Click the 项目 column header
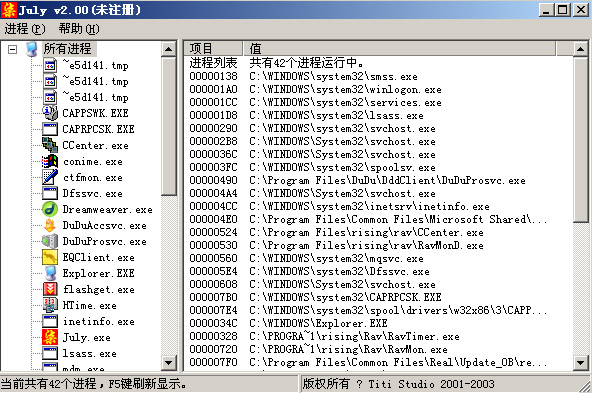Image resolution: width=592 pixels, height=393 pixels. tap(213, 48)
